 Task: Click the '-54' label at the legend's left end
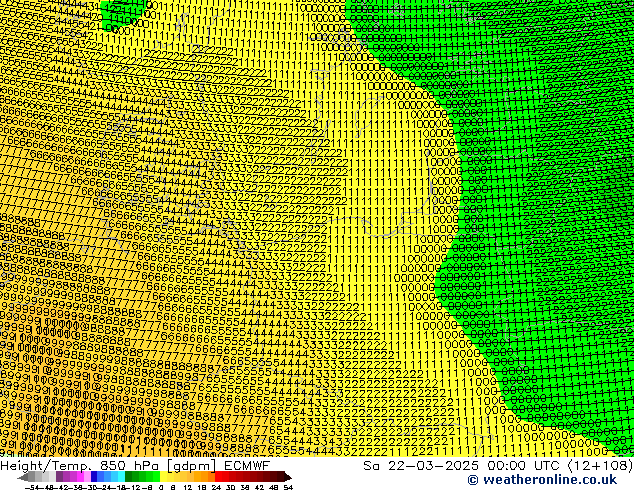point(32,487)
